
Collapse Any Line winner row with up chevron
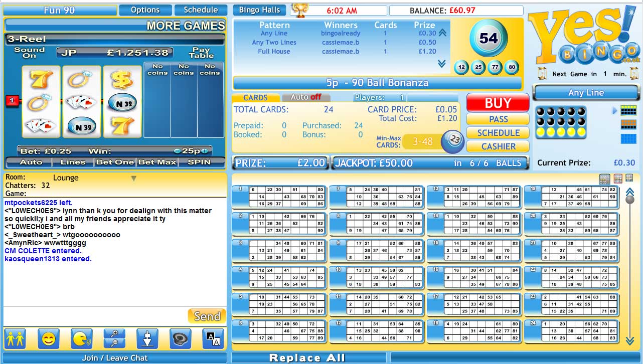coord(441,32)
